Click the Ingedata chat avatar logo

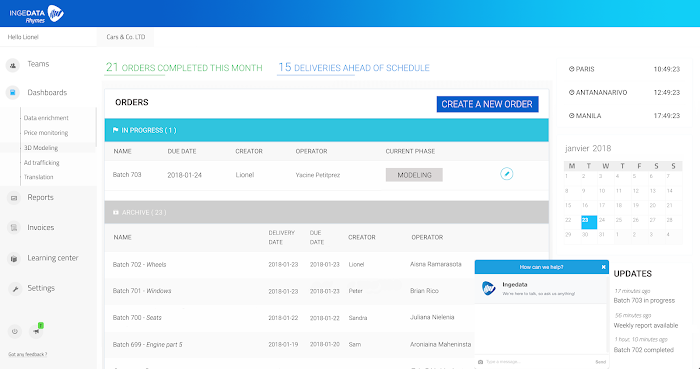(x=489, y=288)
